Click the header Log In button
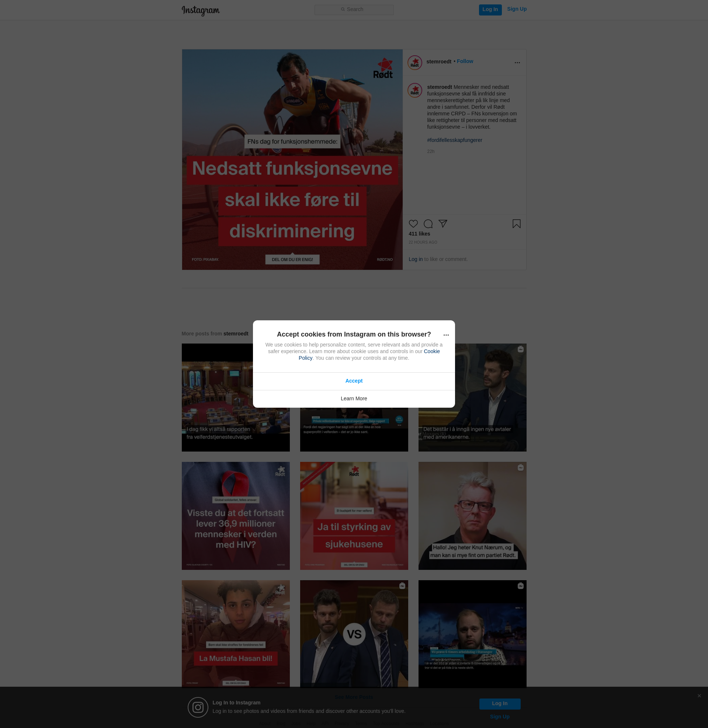The image size is (708, 728). (490, 10)
